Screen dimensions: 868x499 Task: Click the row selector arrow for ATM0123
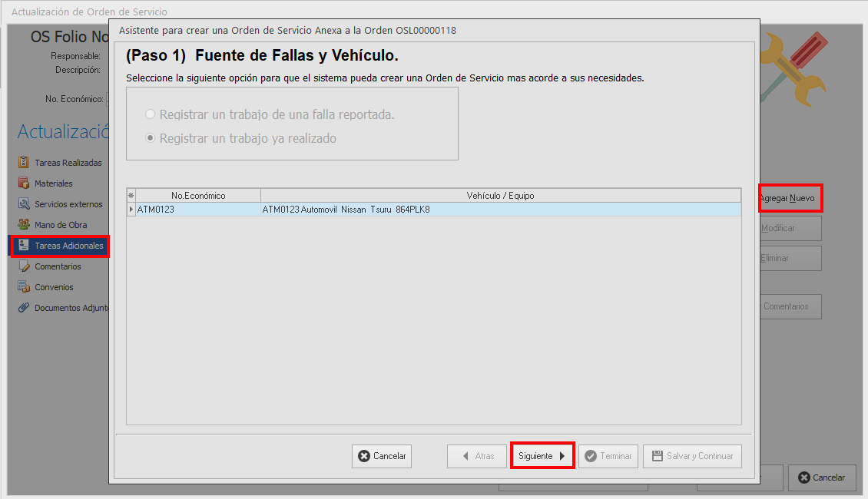[x=131, y=209]
